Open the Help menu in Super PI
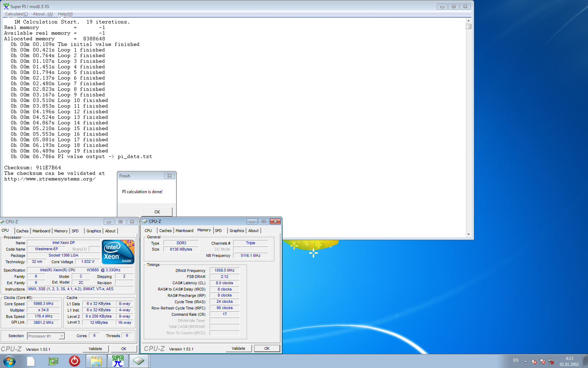The width and height of the screenshot is (588, 368). point(65,14)
